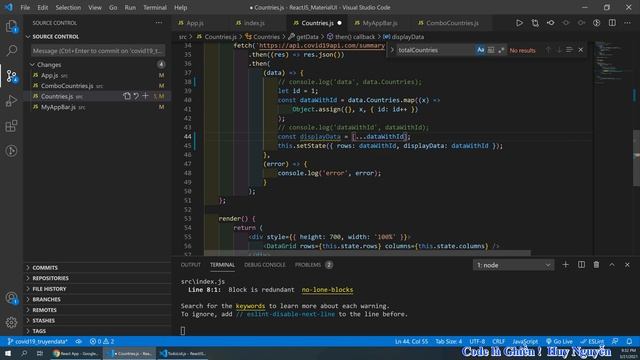
Task: Open the Source Control more actions ellipsis
Action: coord(159,23)
